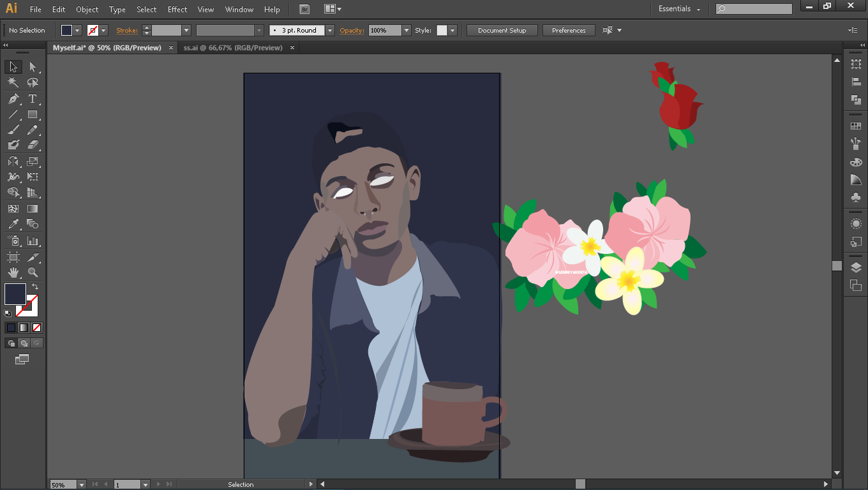Viewport: 868px width, 490px height.
Task: Open the Essentials workspace switcher
Action: tap(679, 9)
